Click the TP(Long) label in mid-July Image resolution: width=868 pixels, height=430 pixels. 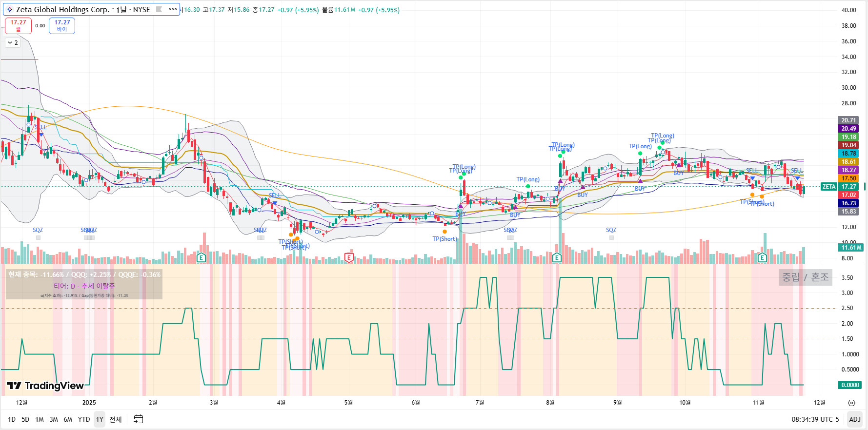tap(528, 179)
